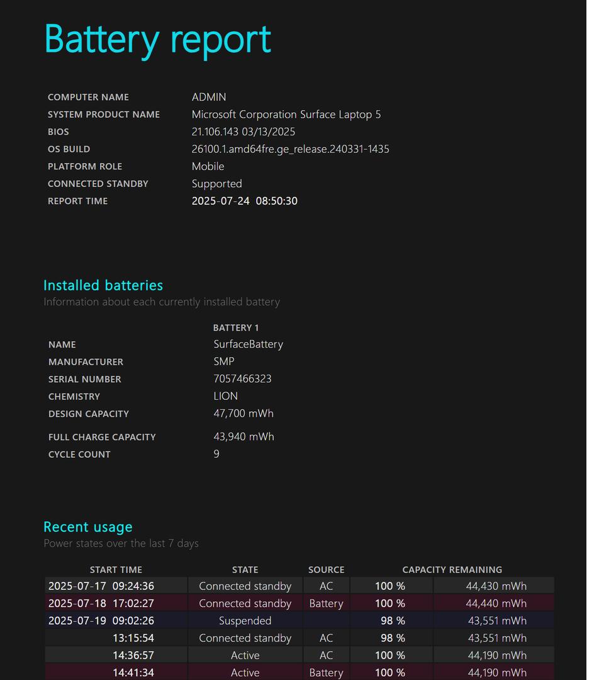
Task: Select the computer name value 'ADMIN'
Action: [209, 97]
